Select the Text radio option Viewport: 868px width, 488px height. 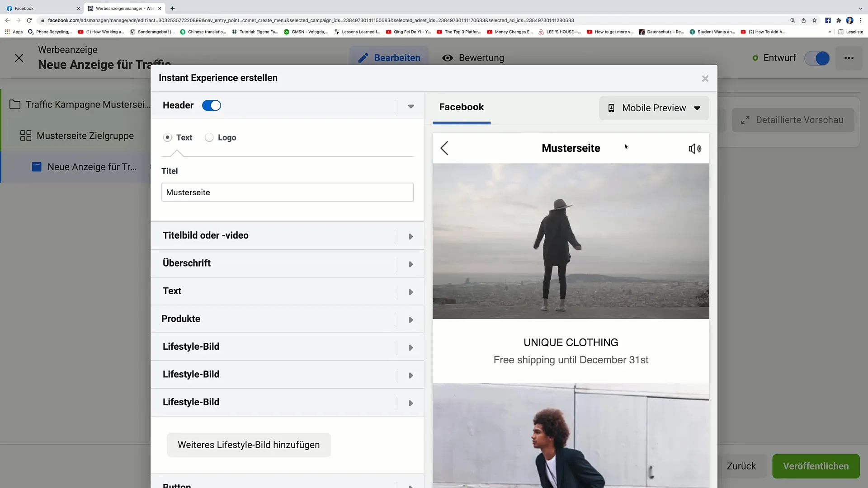coord(167,137)
